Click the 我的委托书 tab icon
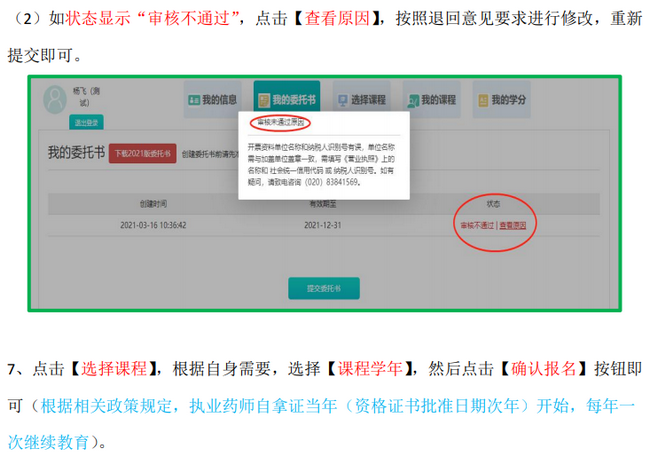 264,101
